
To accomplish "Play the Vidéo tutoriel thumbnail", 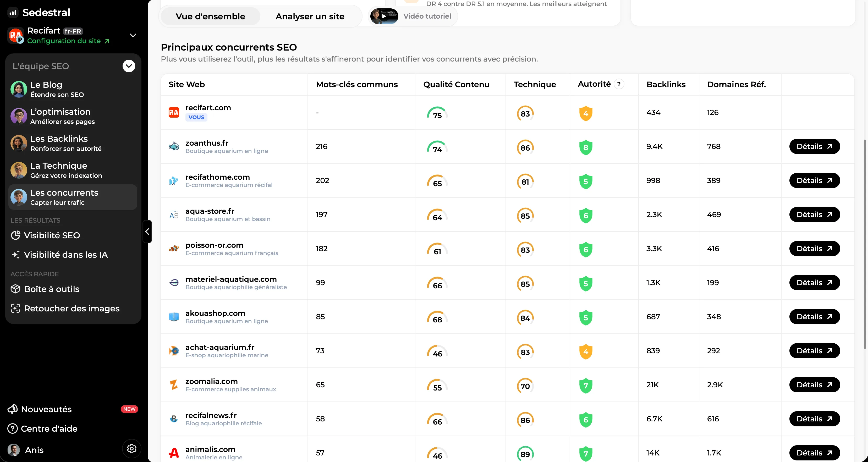I will coord(384,16).
